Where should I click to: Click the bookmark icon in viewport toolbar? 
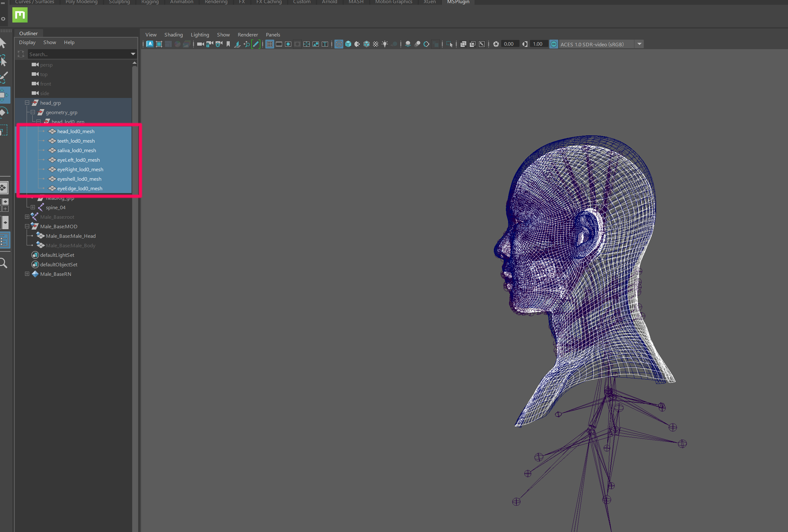[228, 44]
